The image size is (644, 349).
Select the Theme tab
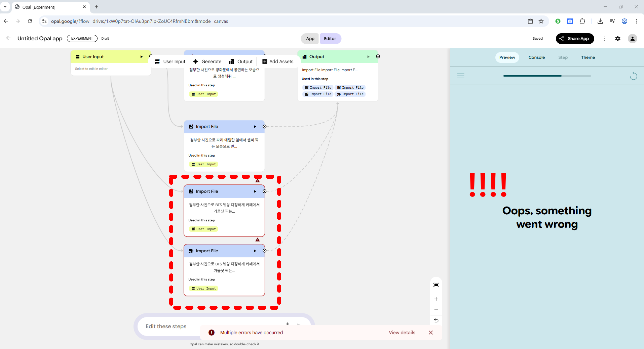[588, 57]
